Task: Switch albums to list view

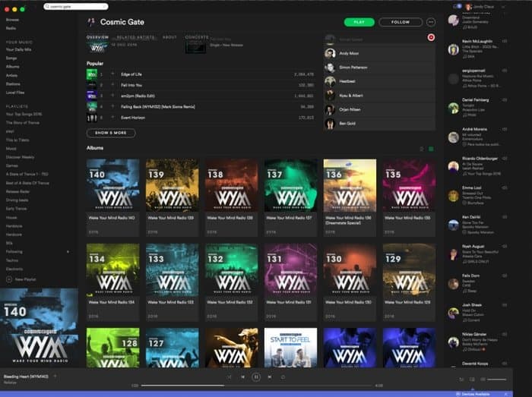Action: point(422,149)
